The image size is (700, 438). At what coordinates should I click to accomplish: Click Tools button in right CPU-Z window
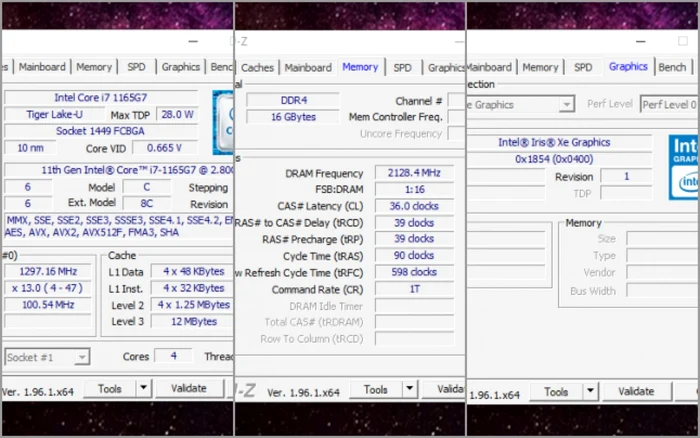(556, 392)
